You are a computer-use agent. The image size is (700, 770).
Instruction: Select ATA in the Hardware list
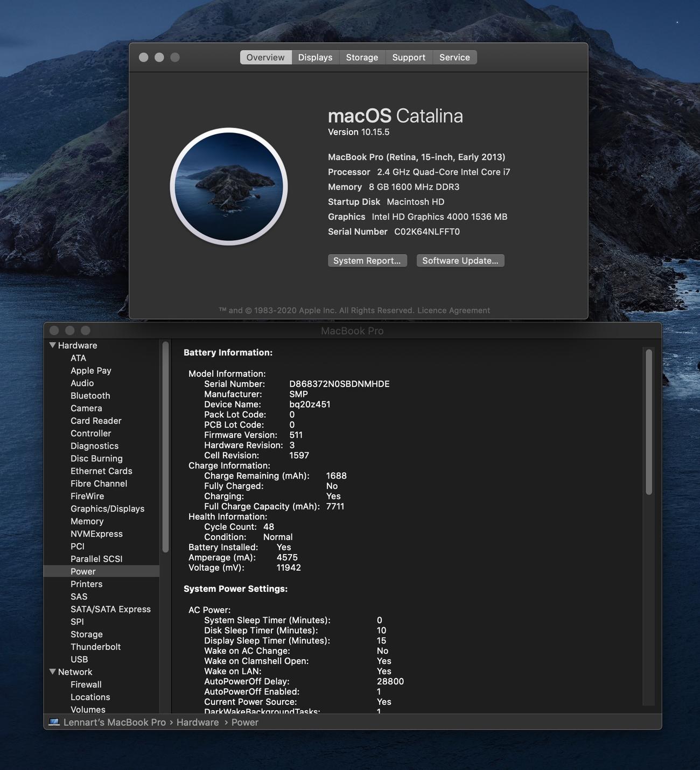tap(78, 358)
